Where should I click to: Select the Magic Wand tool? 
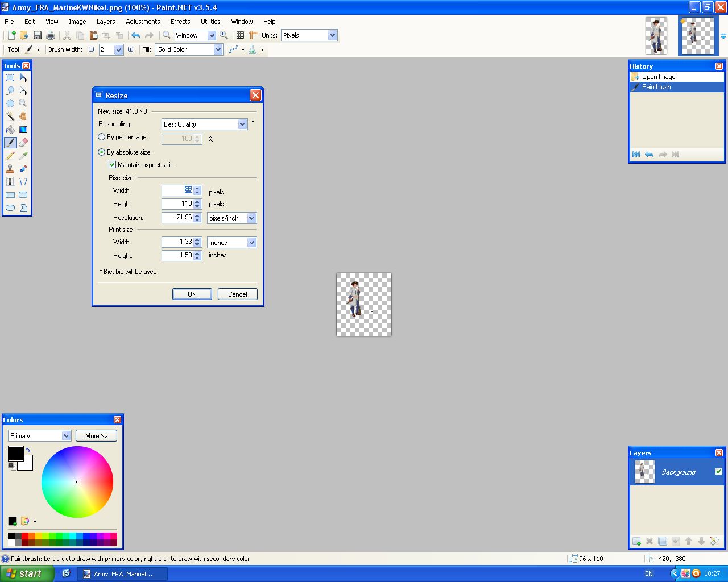coord(10,117)
